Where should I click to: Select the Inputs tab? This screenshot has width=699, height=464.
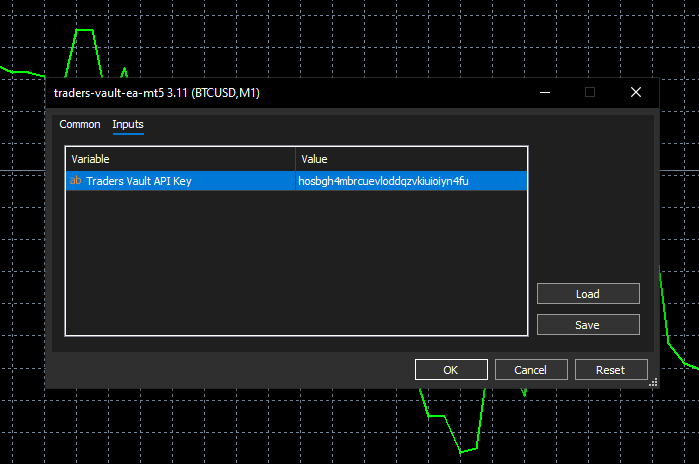[128, 124]
